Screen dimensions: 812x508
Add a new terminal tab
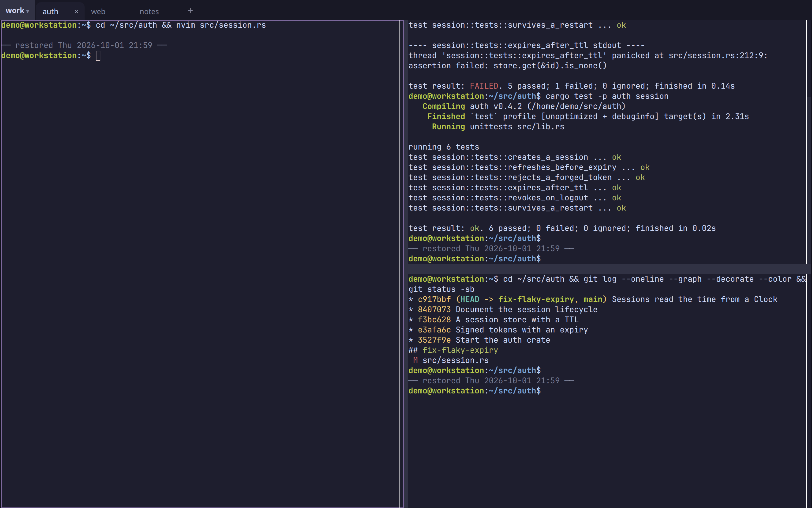pos(190,11)
